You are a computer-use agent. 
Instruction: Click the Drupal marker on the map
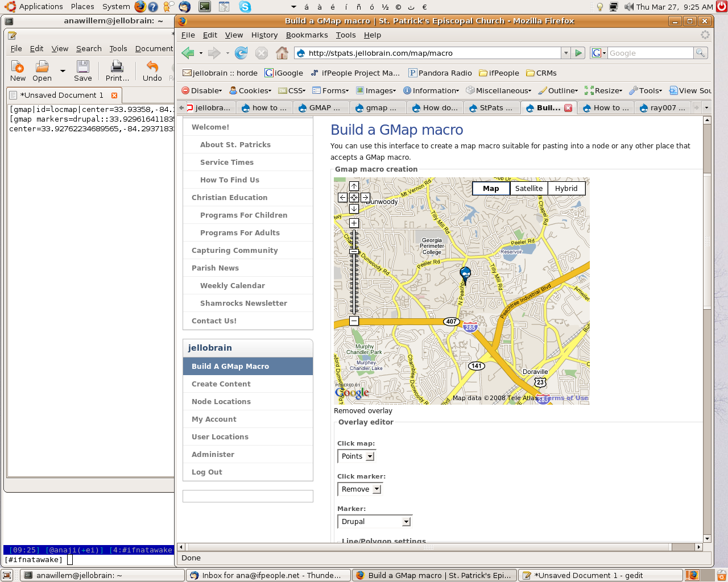point(465,275)
